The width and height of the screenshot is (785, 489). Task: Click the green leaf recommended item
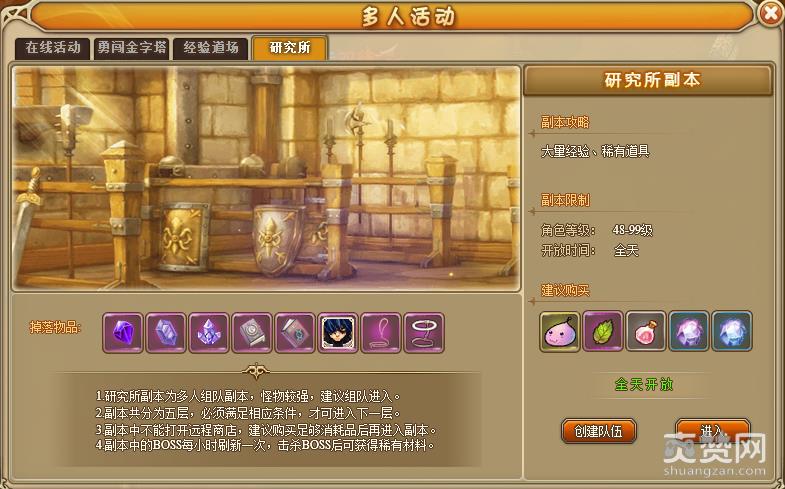click(x=603, y=331)
